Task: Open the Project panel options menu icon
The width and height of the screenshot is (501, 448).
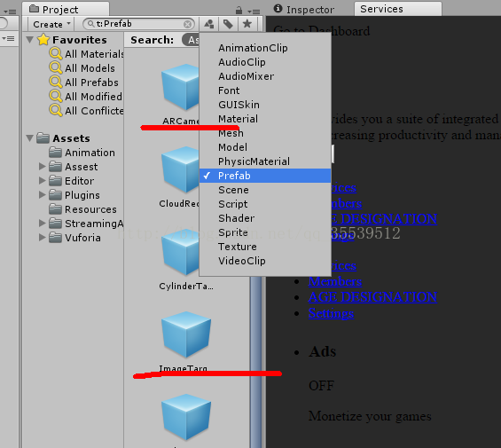Action: pos(254,12)
